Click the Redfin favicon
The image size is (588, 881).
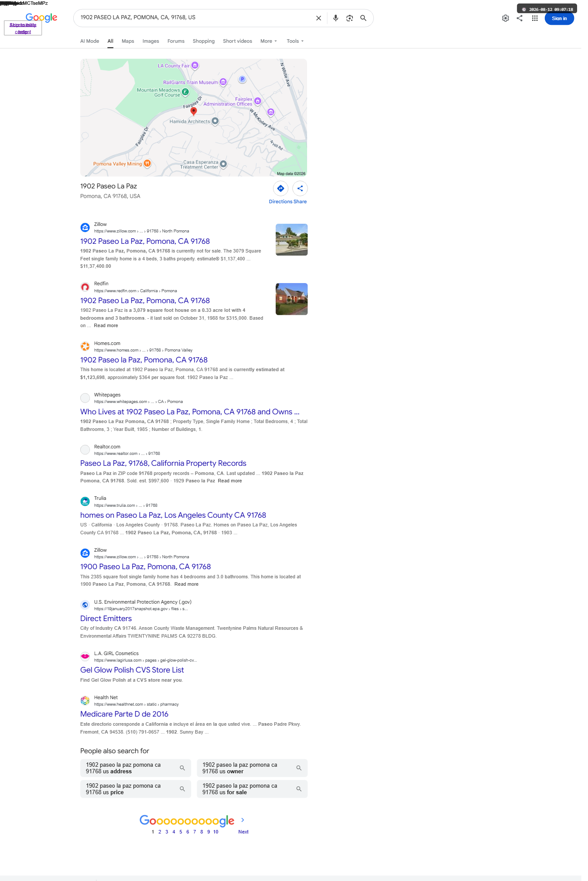point(85,287)
